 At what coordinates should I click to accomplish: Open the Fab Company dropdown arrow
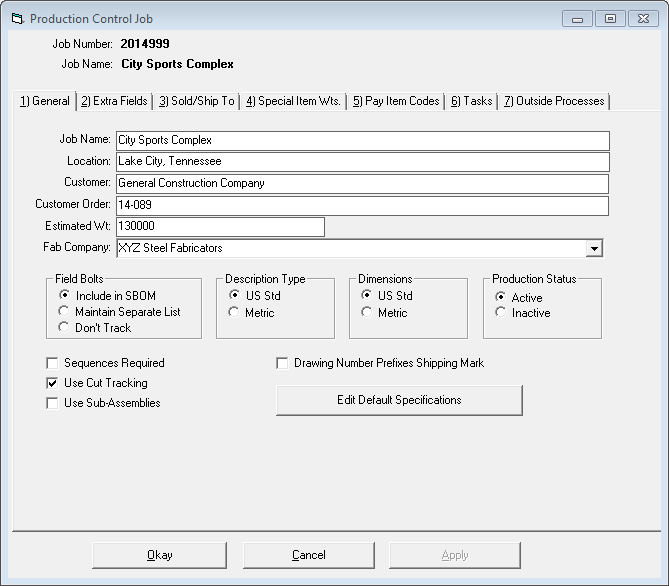[x=593, y=248]
